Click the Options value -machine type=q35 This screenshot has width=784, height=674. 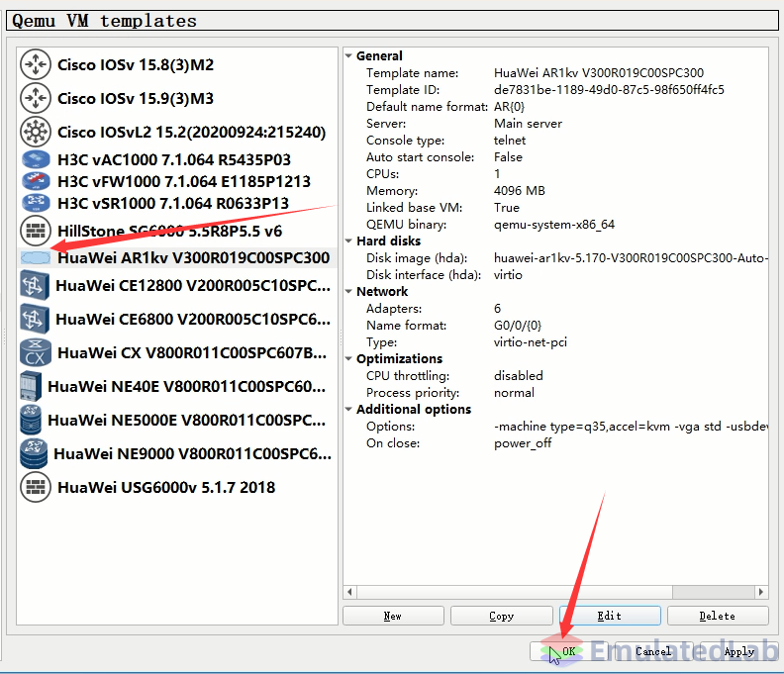pyautogui.click(x=631, y=427)
